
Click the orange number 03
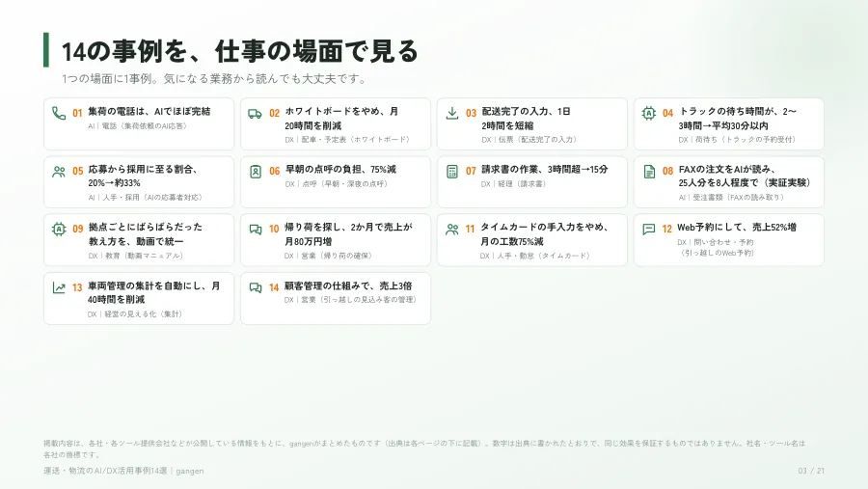(x=471, y=113)
